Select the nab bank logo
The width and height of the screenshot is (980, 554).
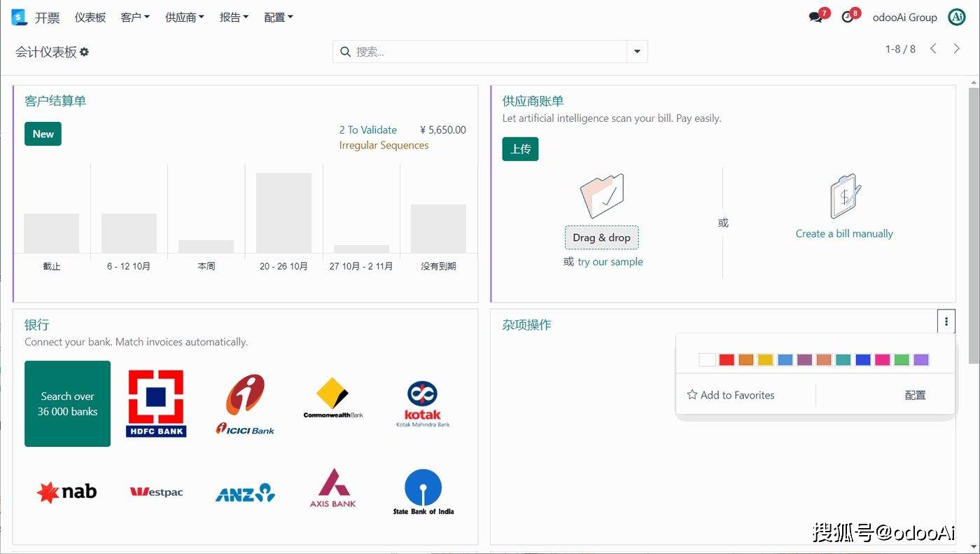[x=66, y=492]
